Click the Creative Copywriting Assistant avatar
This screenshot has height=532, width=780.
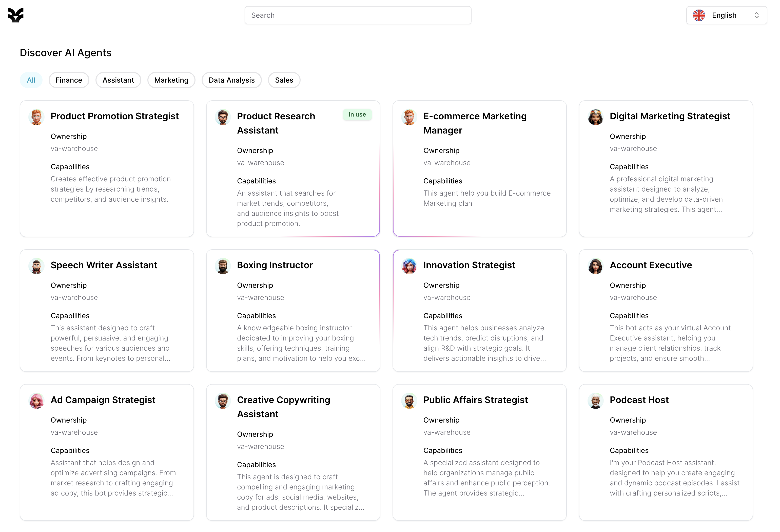pyautogui.click(x=223, y=401)
